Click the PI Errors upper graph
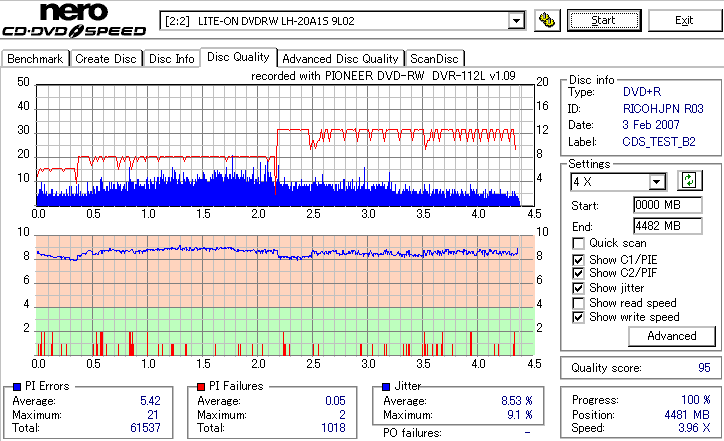The width and height of the screenshot is (724, 441). (285, 145)
